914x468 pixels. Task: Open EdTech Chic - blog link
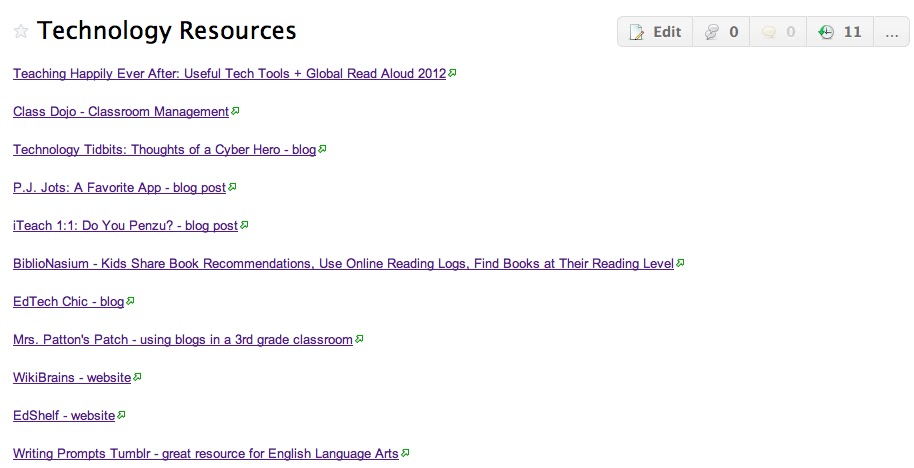click(x=68, y=302)
